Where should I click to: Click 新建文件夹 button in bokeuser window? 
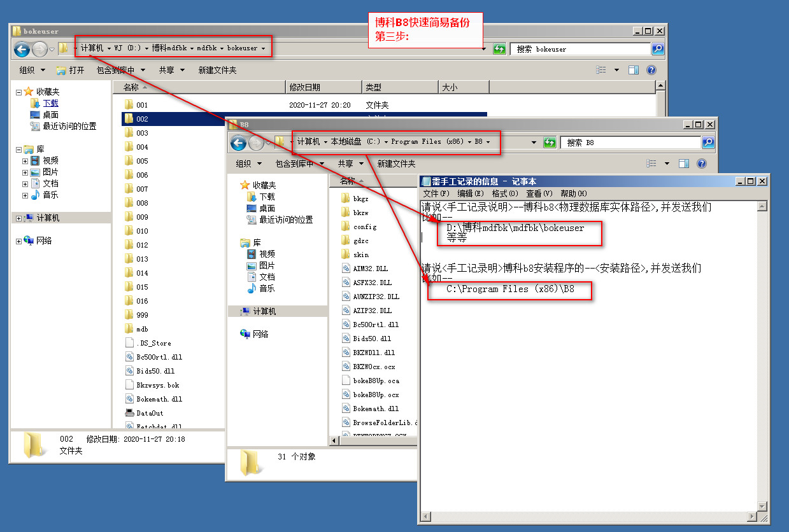pyautogui.click(x=217, y=70)
